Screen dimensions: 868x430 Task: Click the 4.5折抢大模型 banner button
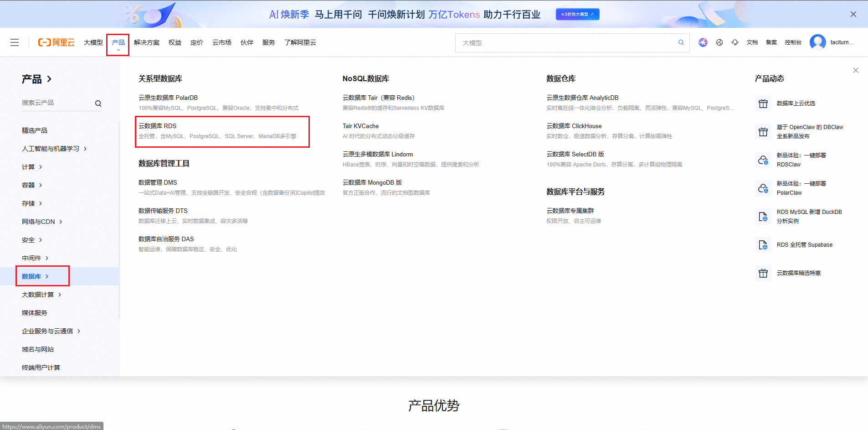point(577,14)
